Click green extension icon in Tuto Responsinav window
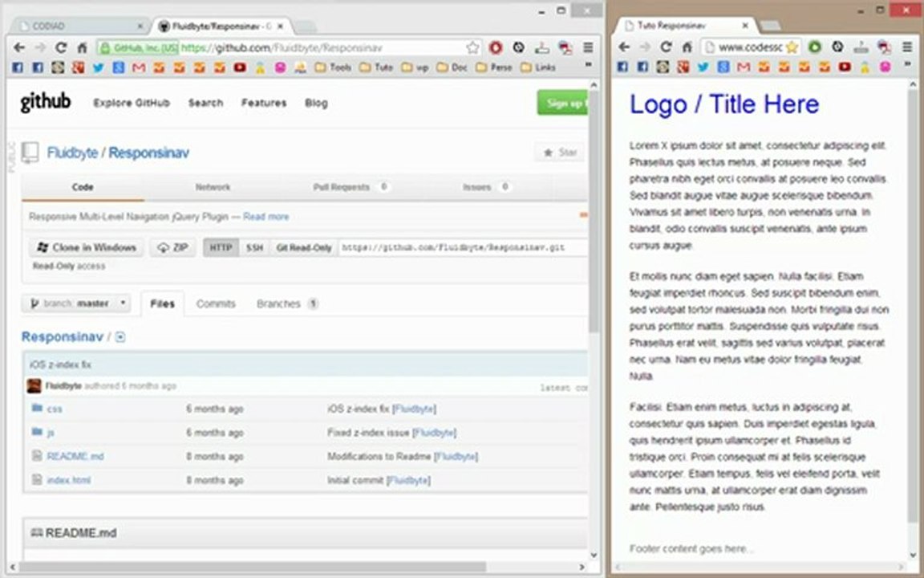The width and height of the screenshot is (924, 578). click(x=814, y=47)
